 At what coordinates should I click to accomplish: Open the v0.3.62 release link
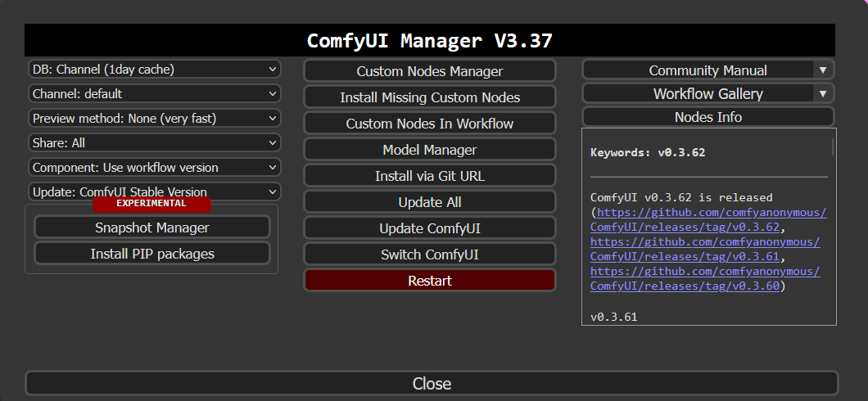pyautogui.click(x=708, y=220)
